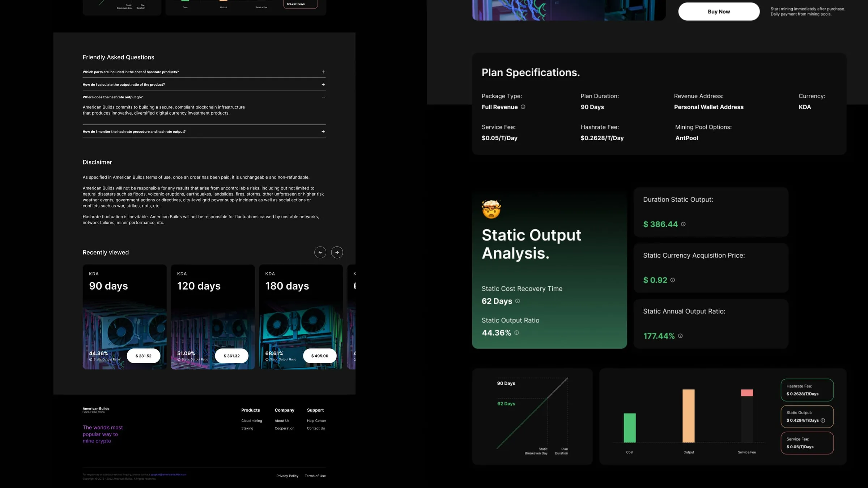Open the About Us footer link
This screenshot has height=488, width=868.
pyautogui.click(x=282, y=421)
